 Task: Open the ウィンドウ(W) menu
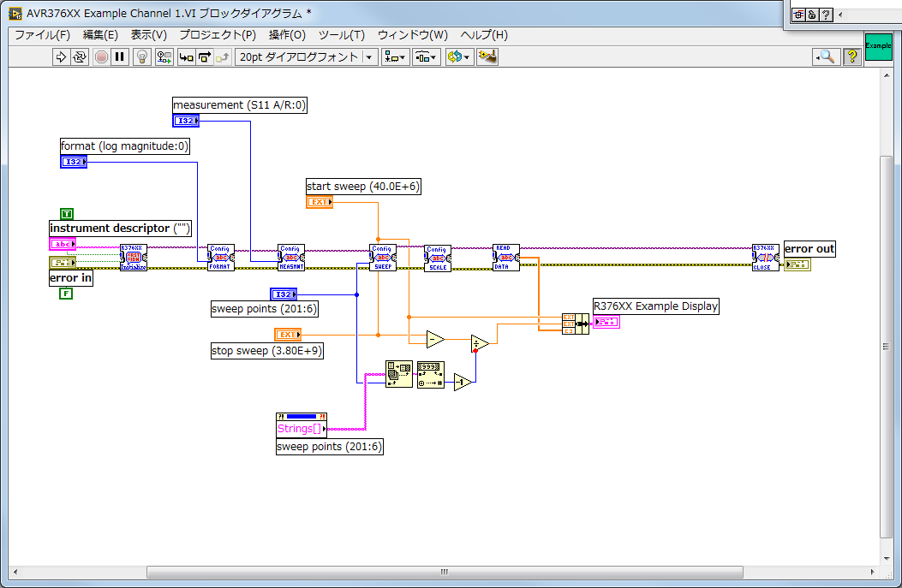point(413,35)
